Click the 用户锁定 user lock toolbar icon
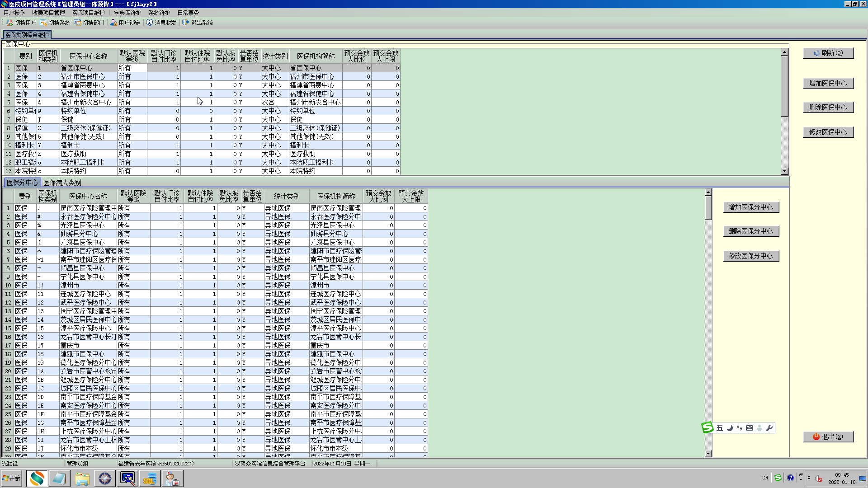Screen dimensions: 868x488 coord(113,23)
